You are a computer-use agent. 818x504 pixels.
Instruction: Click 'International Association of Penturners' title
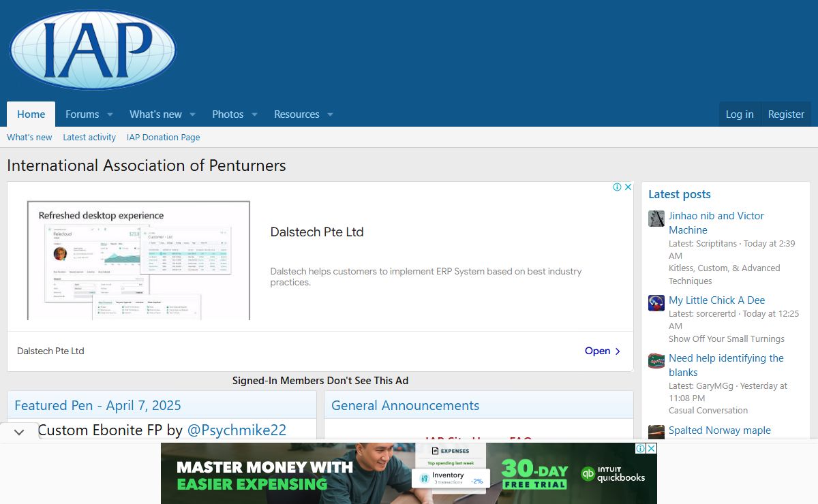click(x=147, y=166)
